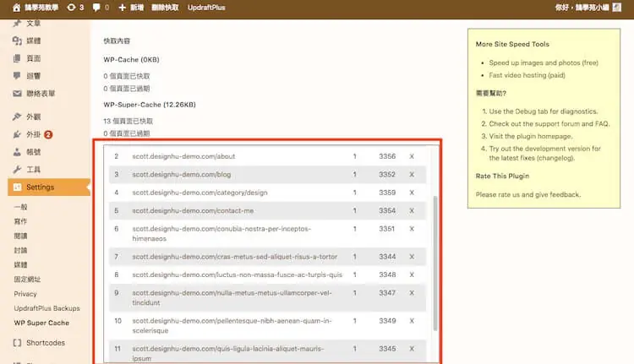The width and height of the screenshot is (634, 364).
Task: Click the envelope icon for 聯絡表單
Action: 17,94
